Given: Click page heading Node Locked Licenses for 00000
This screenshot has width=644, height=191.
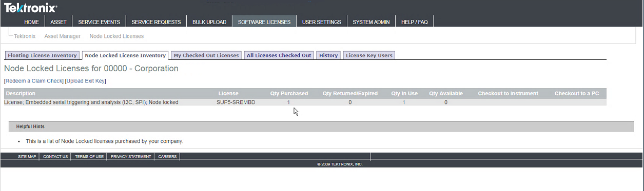Looking at the screenshot, I should (x=91, y=69).
